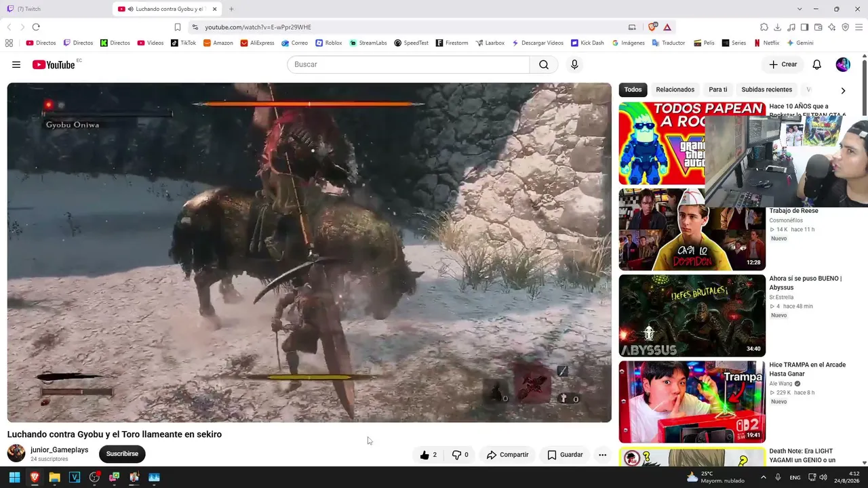Image resolution: width=868 pixels, height=488 pixels.
Task: Open the StreamLabs bookmark
Action: pyautogui.click(x=368, y=43)
